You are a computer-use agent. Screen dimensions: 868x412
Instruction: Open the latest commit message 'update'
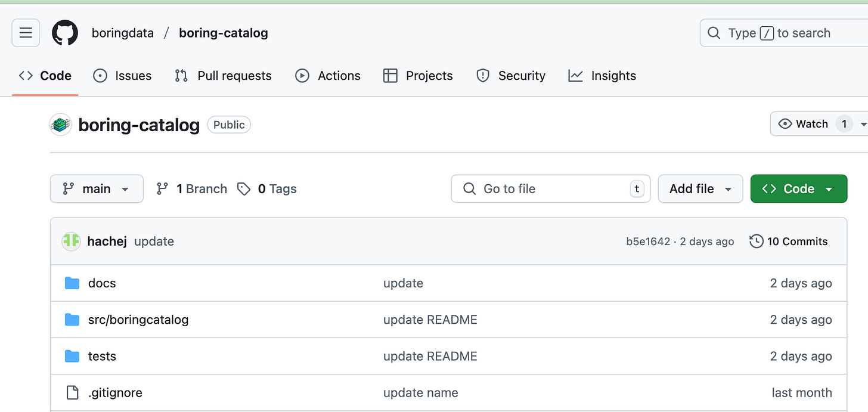[x=154, y=241]
